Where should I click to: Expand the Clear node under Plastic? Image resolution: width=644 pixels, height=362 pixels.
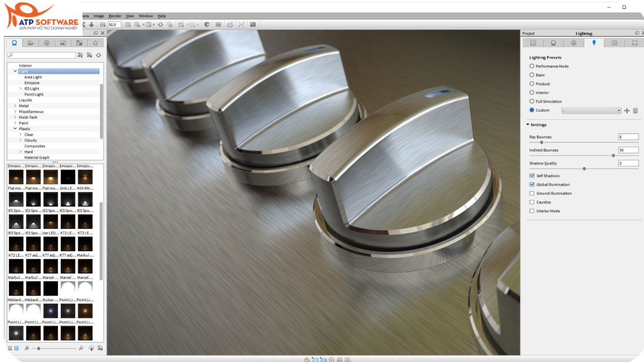[x=21, y=134]
